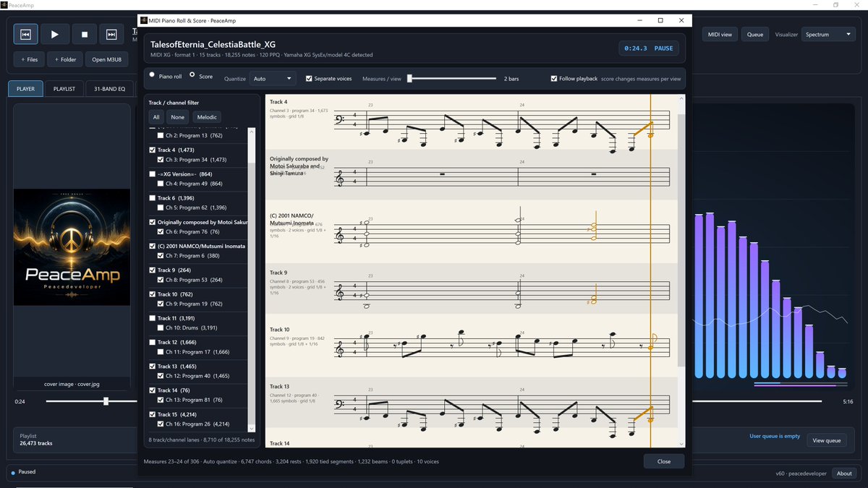
Task: Click the "2 bars" measures value
Action: tap(511, 78)
